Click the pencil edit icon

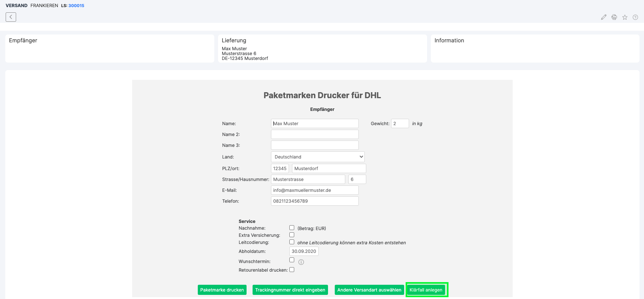(x=603, y=17)
